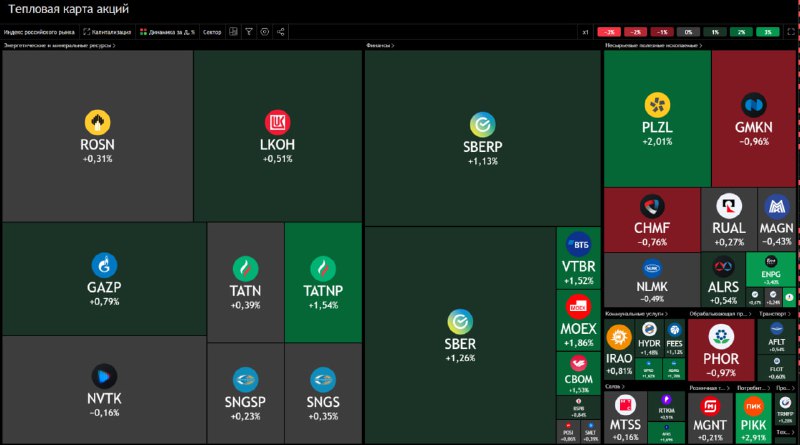The image size is (800, 445).
Task: Click the dark green 1% legend swatch
Action: [715, 32]
